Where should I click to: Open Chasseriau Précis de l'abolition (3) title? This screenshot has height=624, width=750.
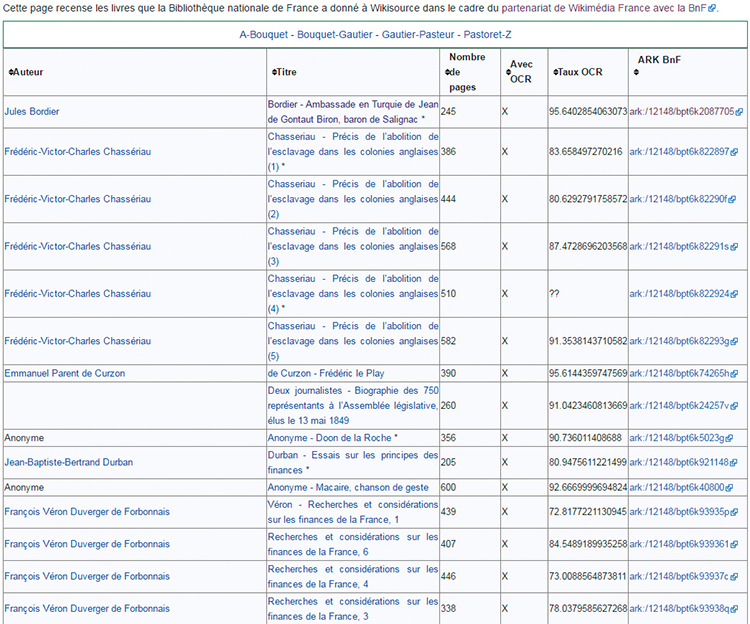353,246
